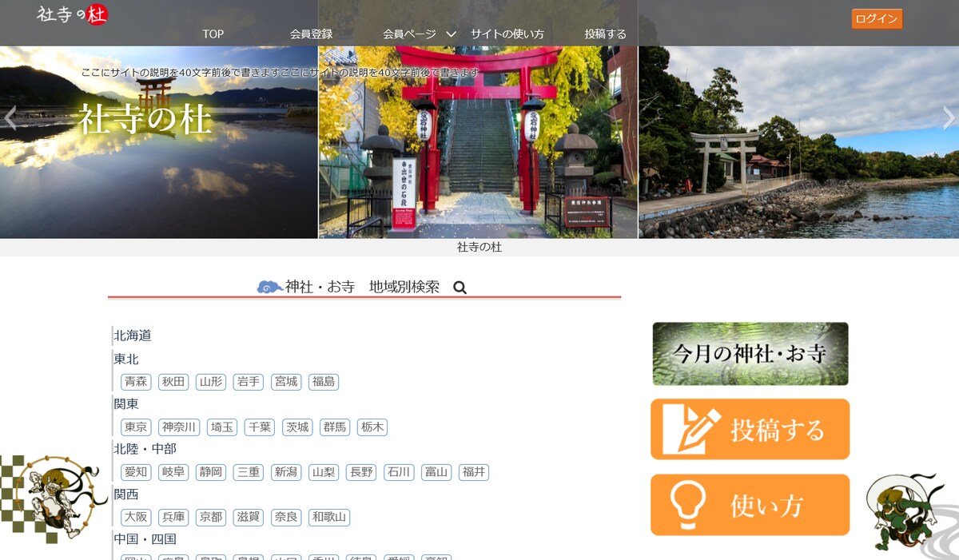Screen dimensions: 959x560
Task: Select the 岐阜 prefecture tag
Action: tap(173, 472)
